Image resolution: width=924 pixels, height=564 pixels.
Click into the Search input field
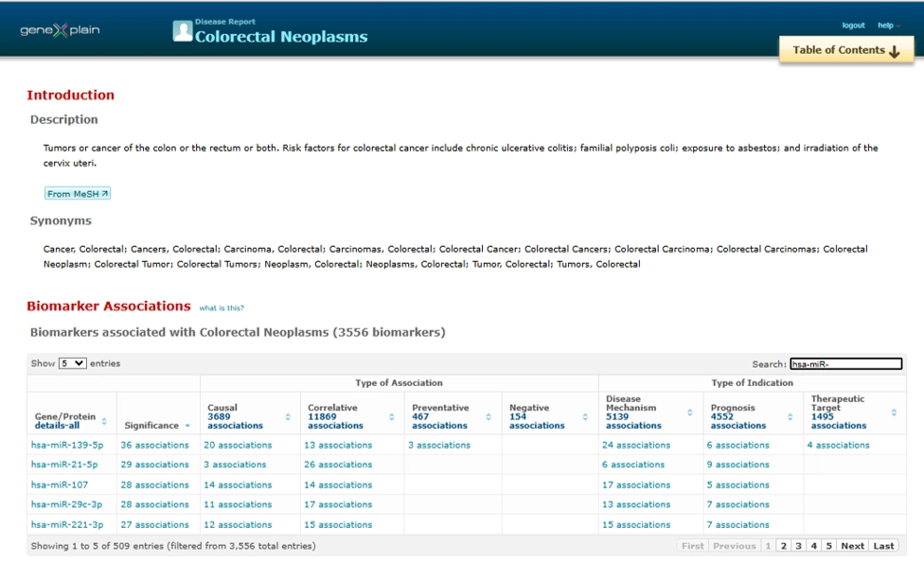pyautogui.click(x=845, y=363)
